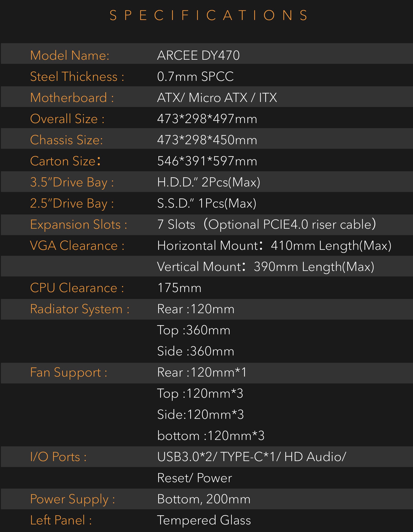Select the "Model Name:" label
Viewport: 413px width, 532px height.
70,55
